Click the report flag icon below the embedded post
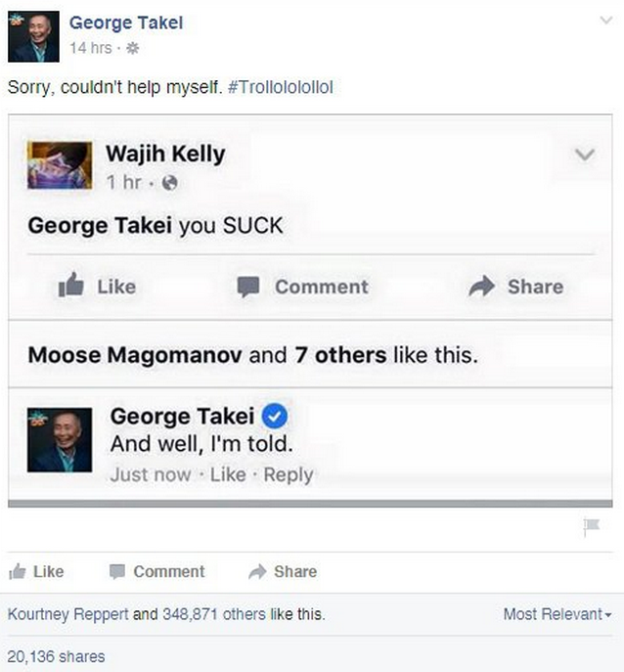 [591, 527]
